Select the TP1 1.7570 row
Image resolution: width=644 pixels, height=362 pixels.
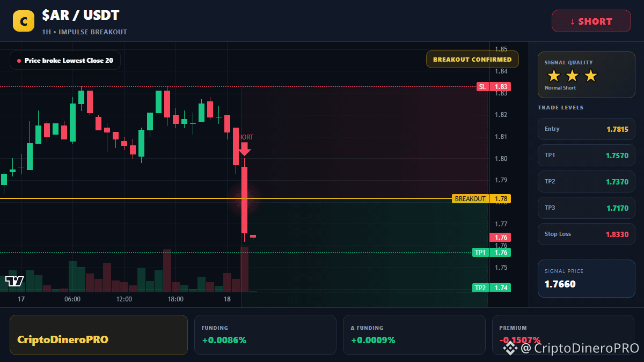tap(587, 155)
